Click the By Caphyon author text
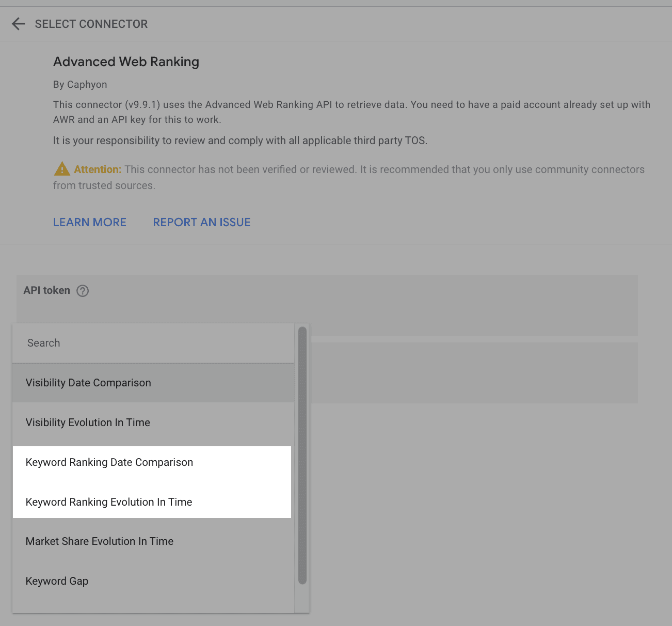Screen dimensions: 672x626 pos(80,85)
